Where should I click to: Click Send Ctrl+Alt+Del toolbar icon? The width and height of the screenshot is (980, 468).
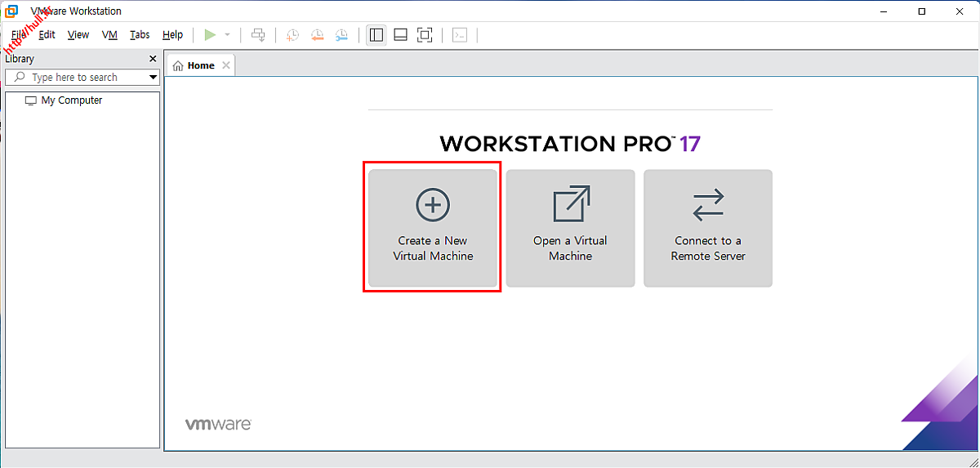[x=258, y=34]
